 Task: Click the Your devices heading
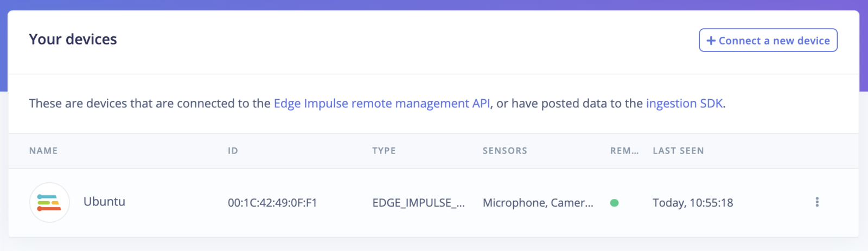73,39
